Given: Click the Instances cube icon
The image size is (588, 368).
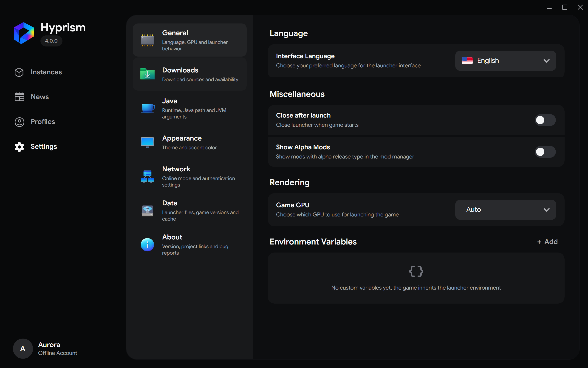Looking at the screenshot, I should [19, 72].
